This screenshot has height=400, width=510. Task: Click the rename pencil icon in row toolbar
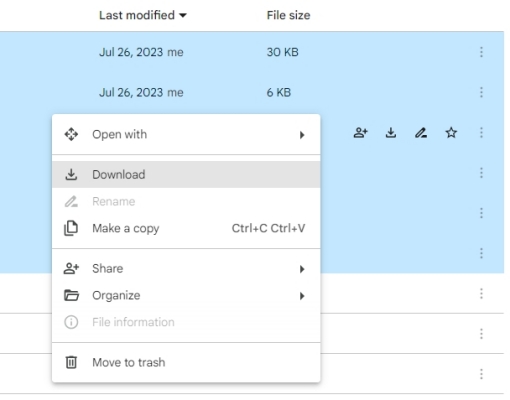[421, 133]
